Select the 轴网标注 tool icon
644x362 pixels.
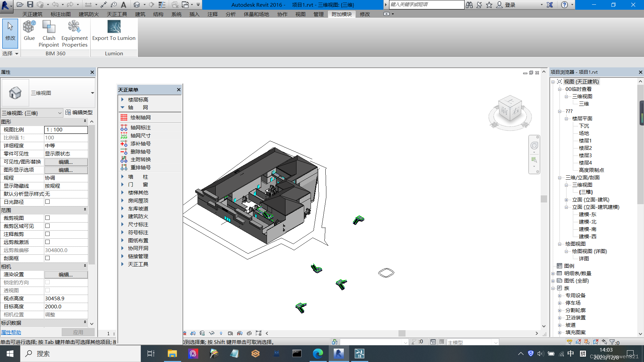click(x=124, y=128)
